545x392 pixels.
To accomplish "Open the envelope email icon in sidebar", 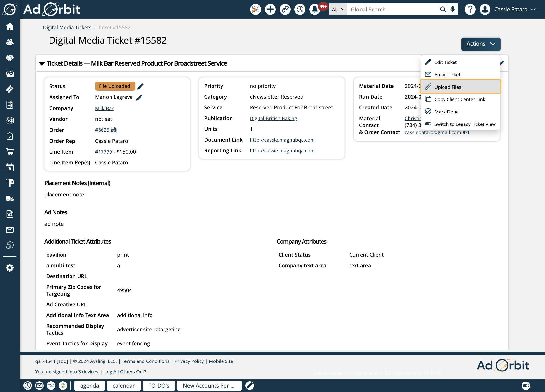I will (10, 230).
